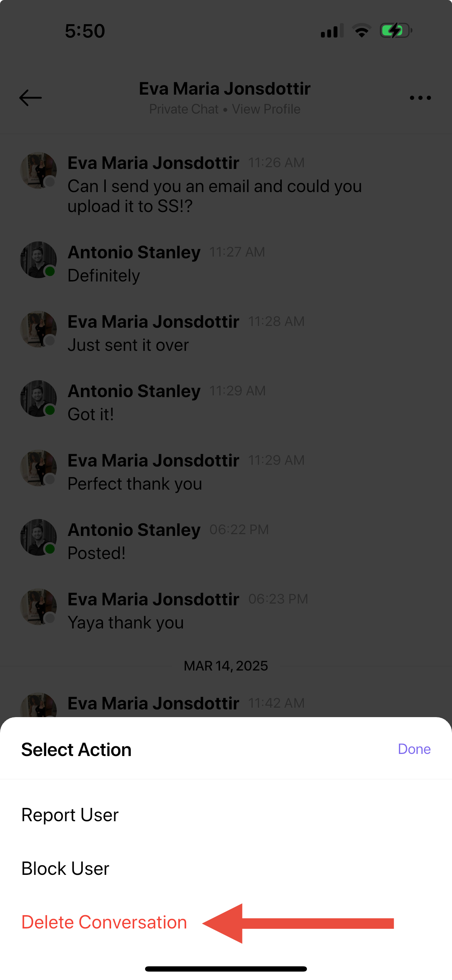
Task: Tap the status bar clock showing 5:50
Action: (85, 31)
